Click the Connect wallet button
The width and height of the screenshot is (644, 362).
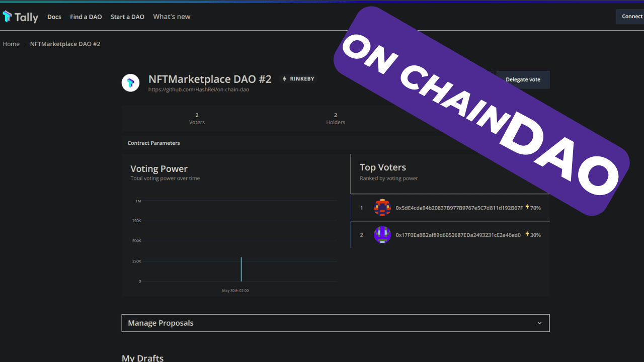(630, 17)
